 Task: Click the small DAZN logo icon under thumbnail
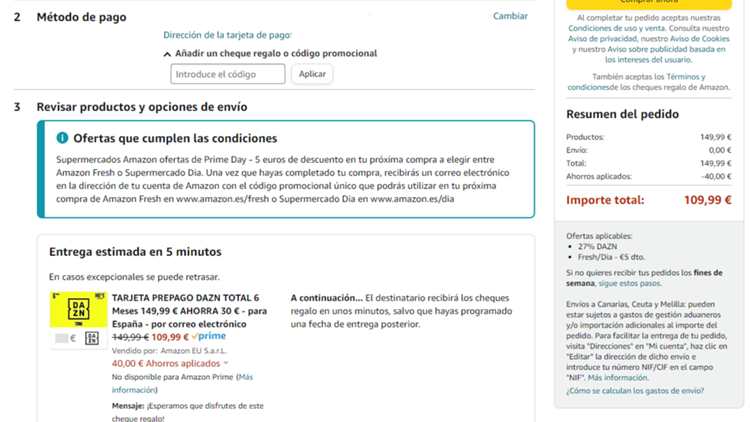(92, 338)
